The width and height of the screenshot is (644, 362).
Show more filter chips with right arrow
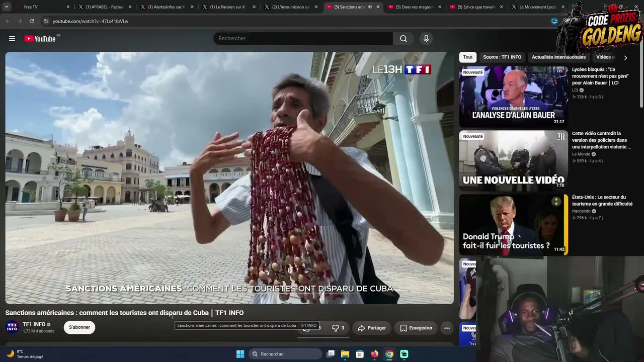625,58
